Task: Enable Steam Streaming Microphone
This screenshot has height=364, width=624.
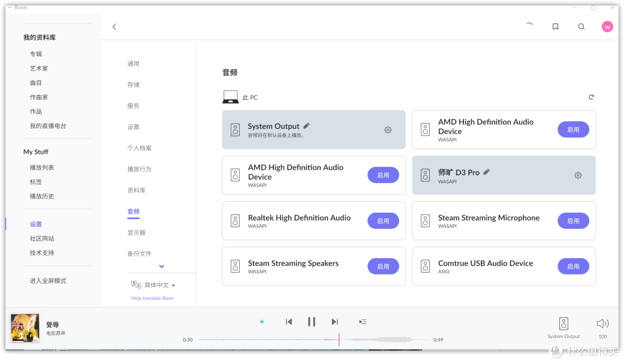Action: (573, 221)
